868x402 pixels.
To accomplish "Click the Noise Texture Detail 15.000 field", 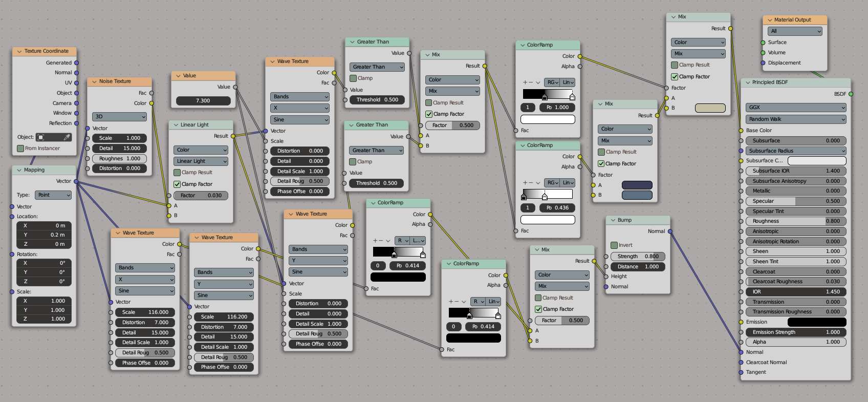I will pyautogui.click(x=119, y=149).
